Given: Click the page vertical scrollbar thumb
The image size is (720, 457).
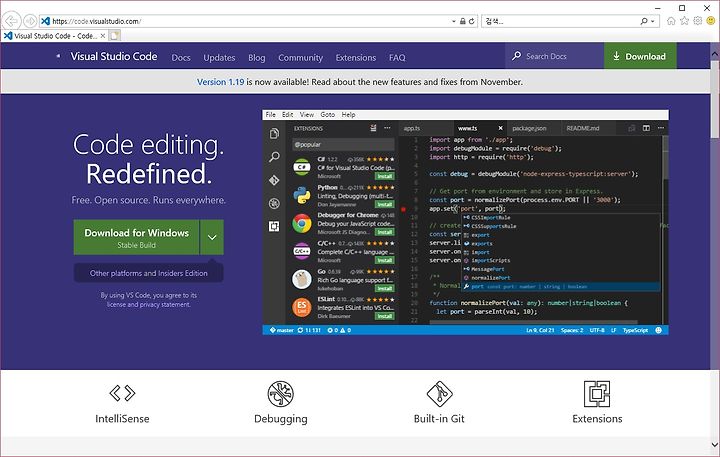Looking at the screenshot, I should pos(714,99).
